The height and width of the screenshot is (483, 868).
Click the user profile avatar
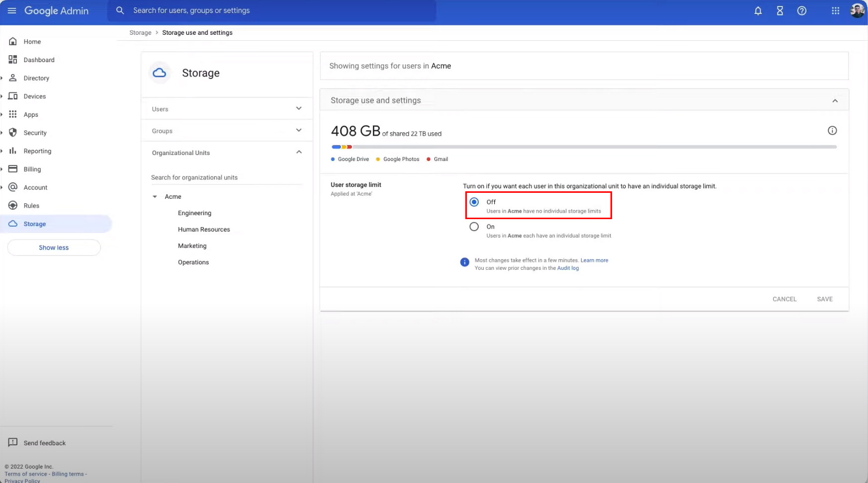coord(857,11)
